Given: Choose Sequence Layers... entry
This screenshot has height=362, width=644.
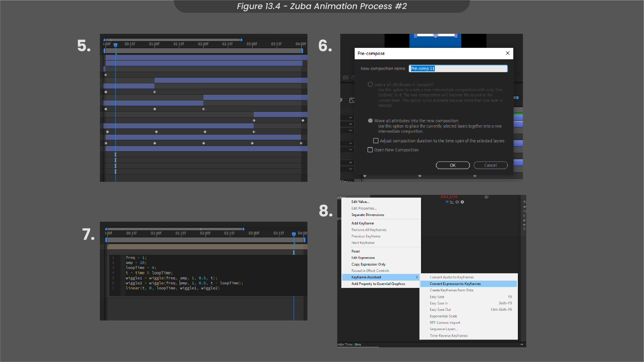Looking at the screenshot, I should point(444,329).
